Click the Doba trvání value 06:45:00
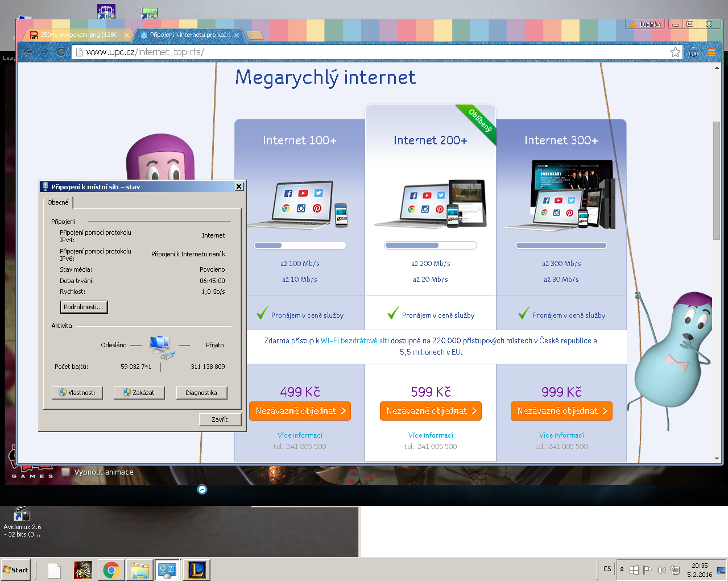 pos(212,281)
